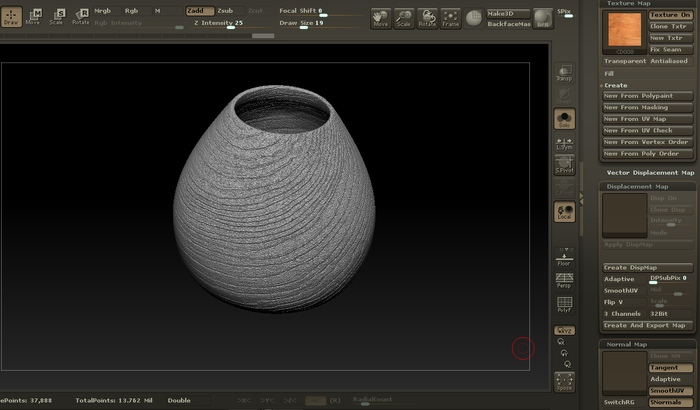Click the Fix Seam button
This screenshot has height=410, width=700.
pyautogui.click(x=671, y=50)
